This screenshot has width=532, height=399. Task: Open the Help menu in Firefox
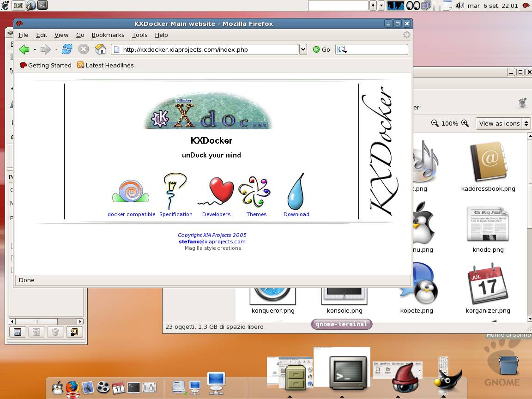coord(162,35)
